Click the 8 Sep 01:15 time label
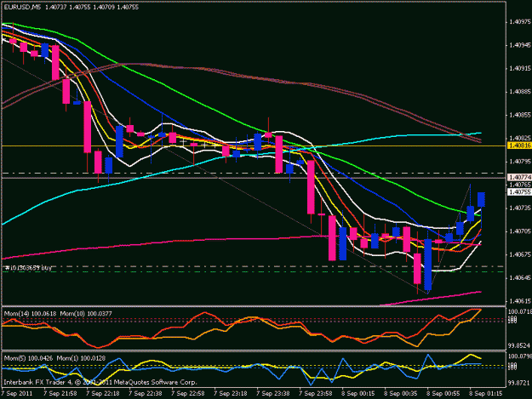 (x=485, y=394)
